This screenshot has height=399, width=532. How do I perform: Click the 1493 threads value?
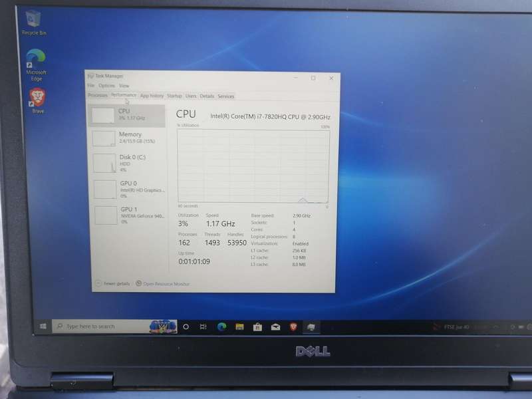pyautogui.click(x=212, y=243)
